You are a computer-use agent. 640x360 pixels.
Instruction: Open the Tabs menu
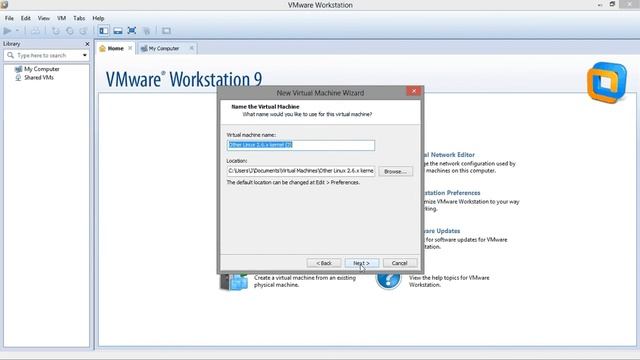(x=79, y=18)
